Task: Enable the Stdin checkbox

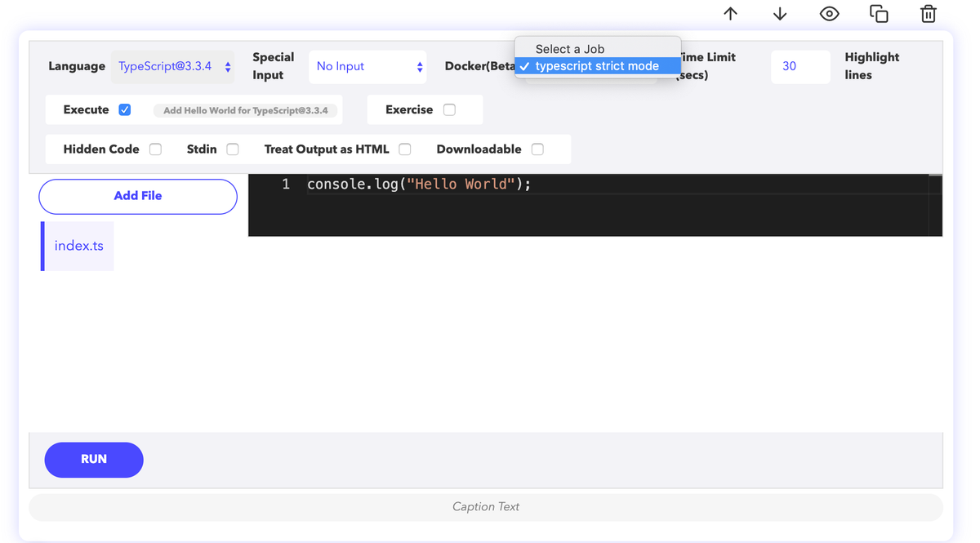Action: pyautogui.click(x=233, y=149)
